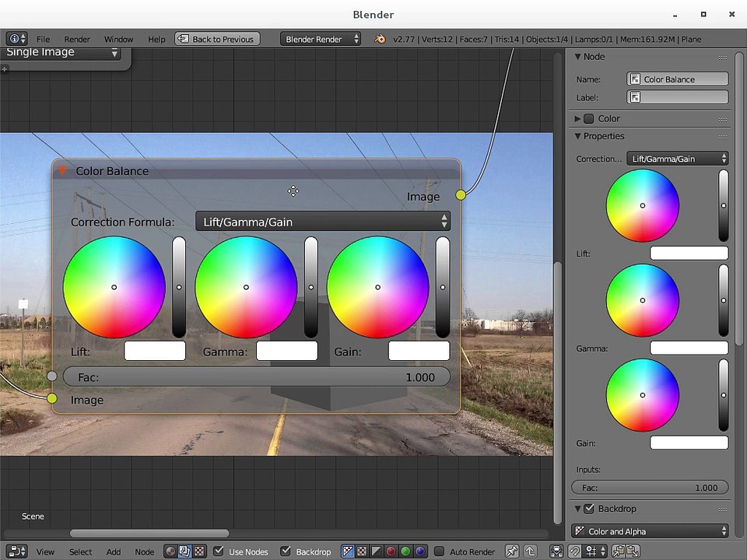The width and height of the screenshot is (747, 560).
Task: Open the Render menu
Action: click(x=77, y=39)
